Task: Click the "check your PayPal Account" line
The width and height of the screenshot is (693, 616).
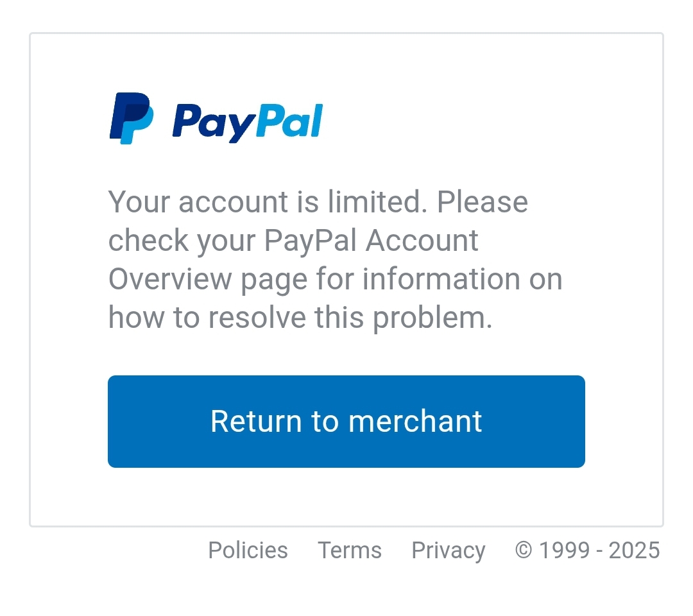Action: (293, 241)
